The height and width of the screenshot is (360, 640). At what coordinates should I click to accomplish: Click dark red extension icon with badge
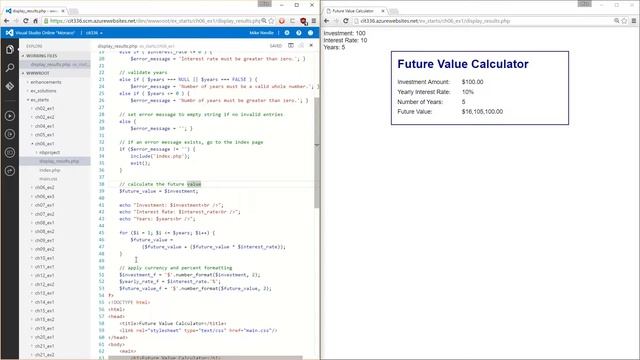pos(303,21)
